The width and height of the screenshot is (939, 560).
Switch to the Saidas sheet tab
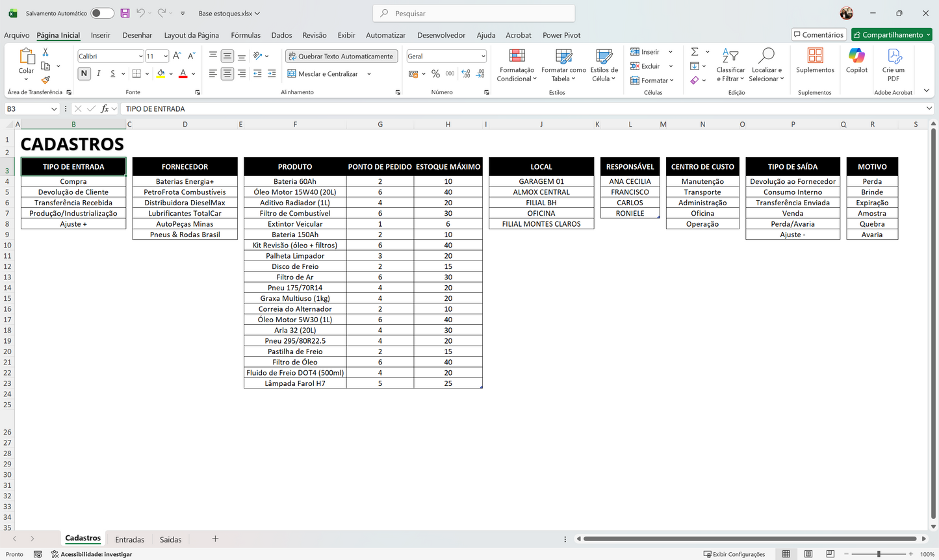tap(171, 539)
